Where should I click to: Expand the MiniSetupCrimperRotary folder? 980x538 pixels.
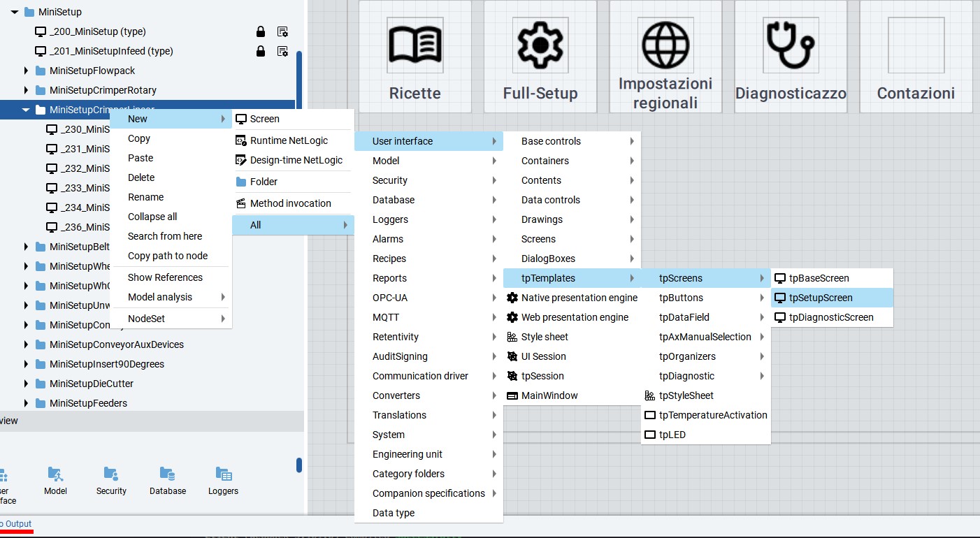coord(26,90)
